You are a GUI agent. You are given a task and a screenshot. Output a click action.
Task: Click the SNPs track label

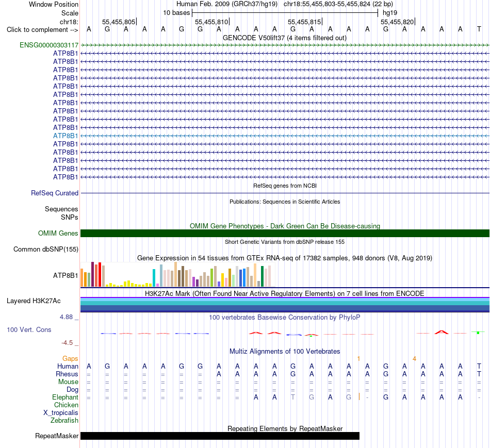pos(70,217)
